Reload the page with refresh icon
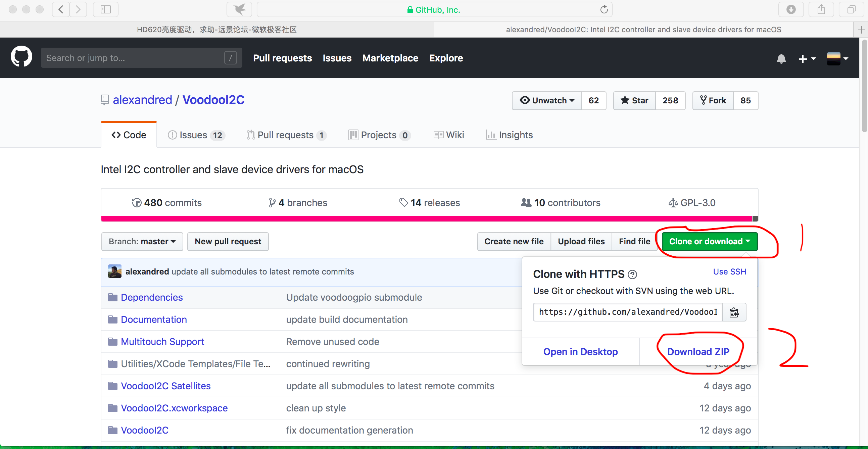 point(604,9)
